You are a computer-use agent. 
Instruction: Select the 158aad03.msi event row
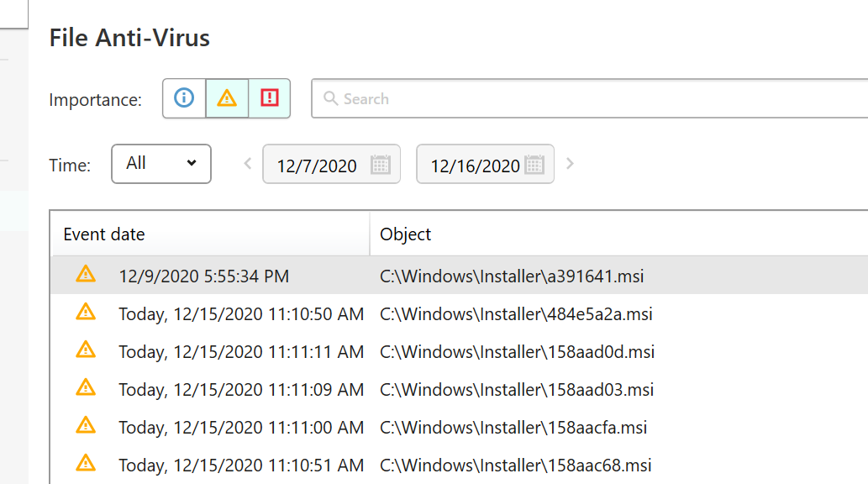pos(516,390)
